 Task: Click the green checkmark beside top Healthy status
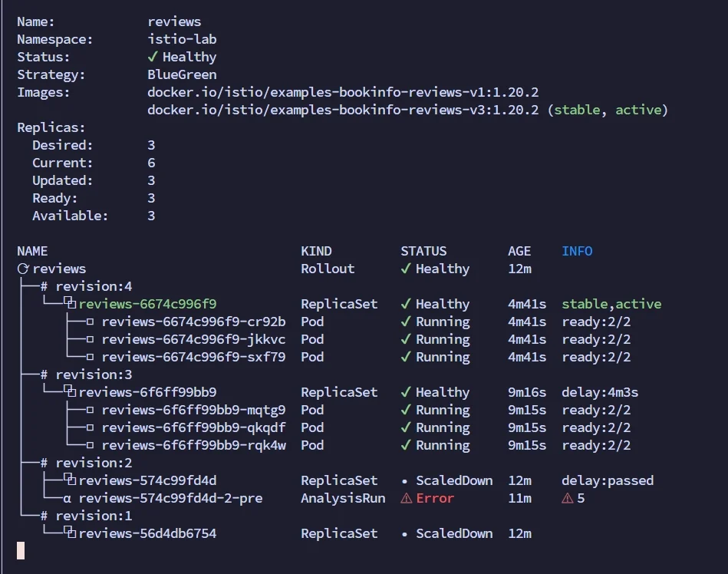(x=153, y=57)
